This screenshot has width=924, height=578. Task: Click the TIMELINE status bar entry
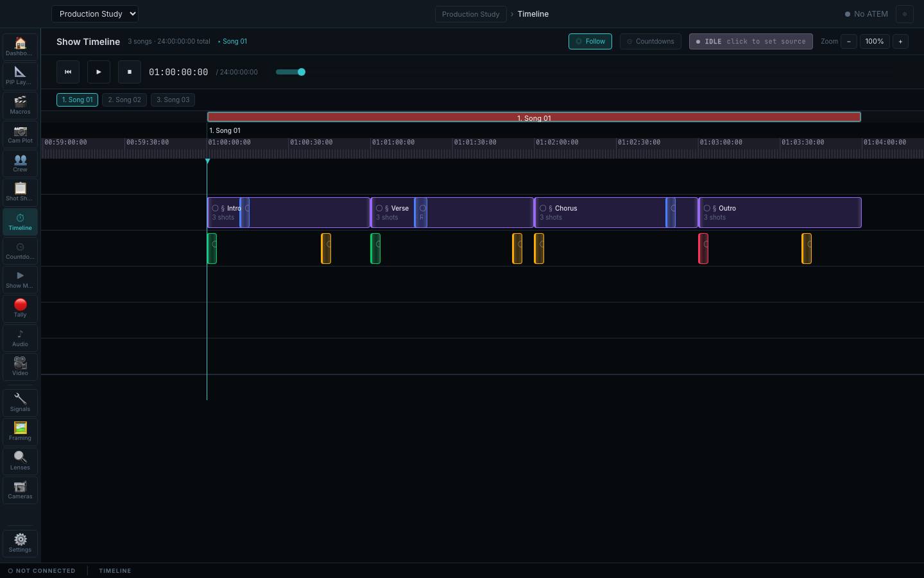point(115,571)
